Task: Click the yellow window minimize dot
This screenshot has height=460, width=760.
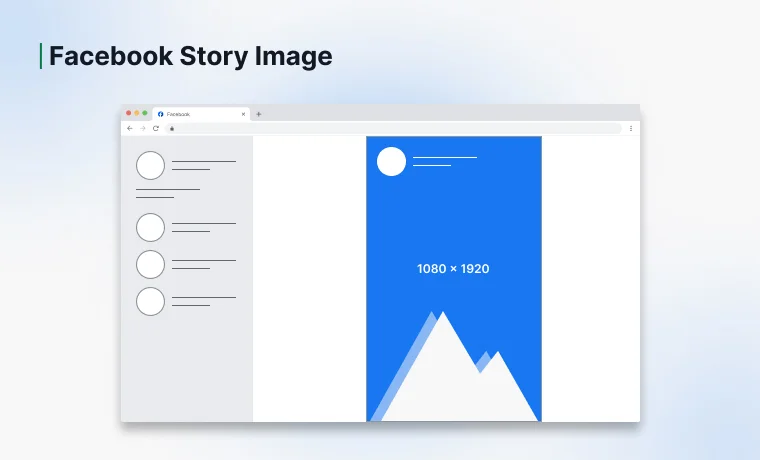Action: point(137,113)
